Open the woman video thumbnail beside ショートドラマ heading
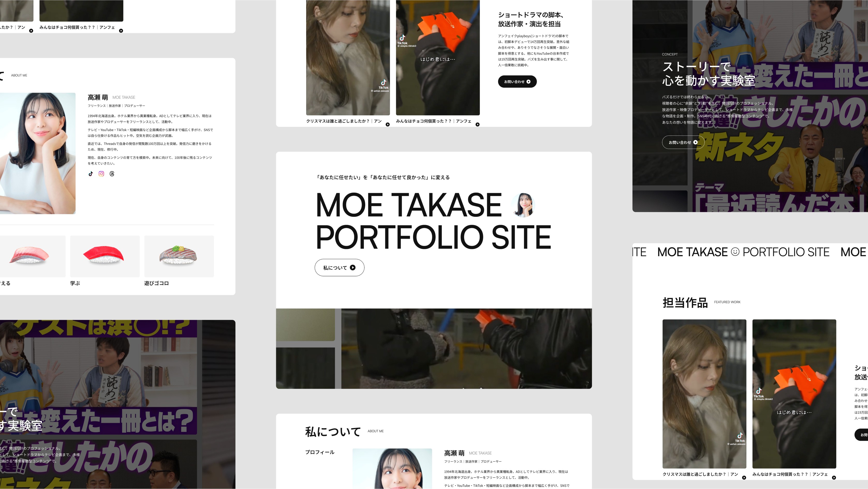 point(348,57)
